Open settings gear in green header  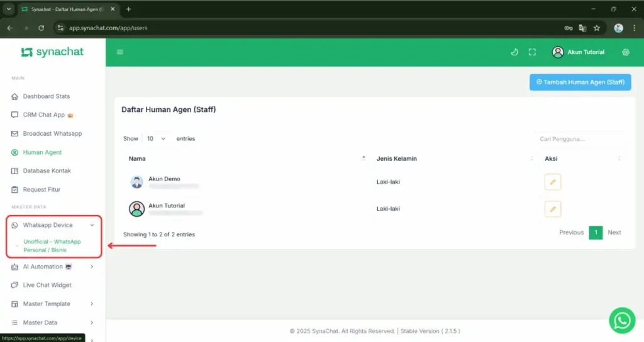pos(626,52)
